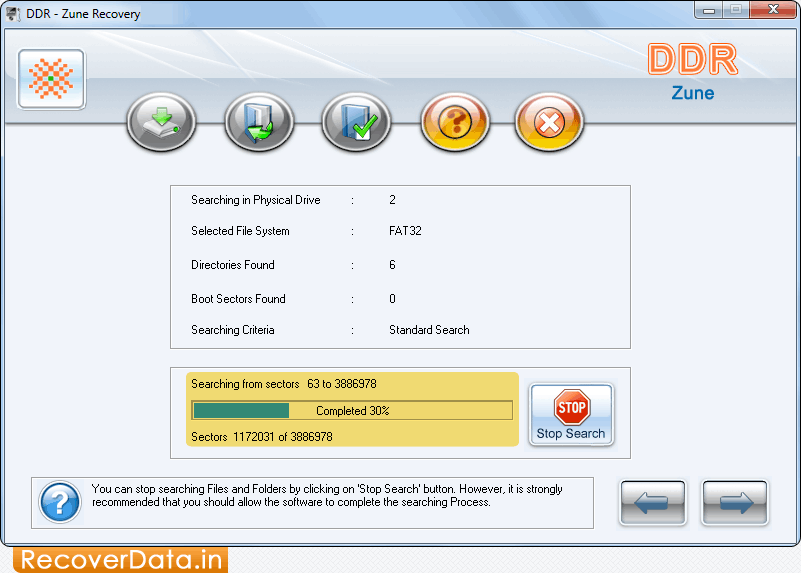This screenshot has width=801, height=573.
Task: Click the Completed 30% progress bar
Action: [352, 410]
